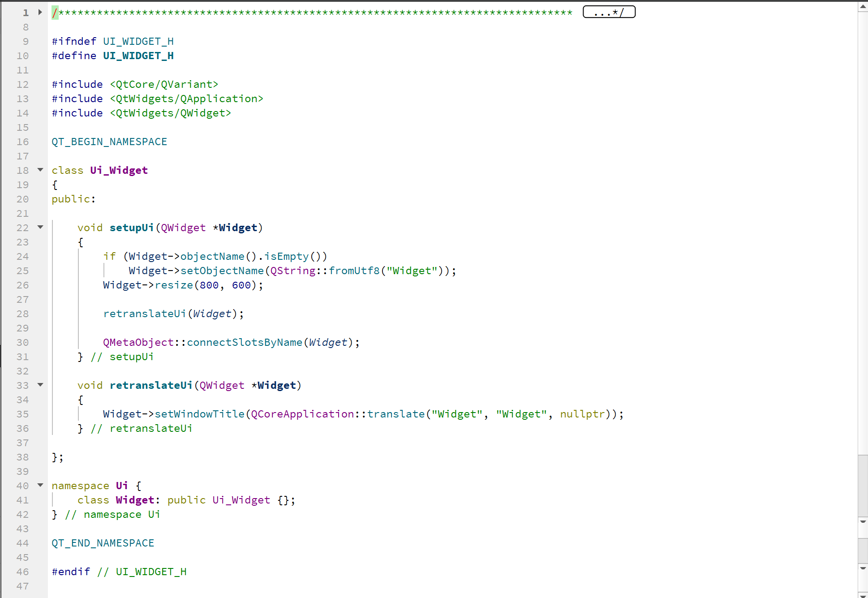This screenshot has height=598, width=868.
Task: Click the scrollbar up arrow at top right
Action: pos(863,7)
